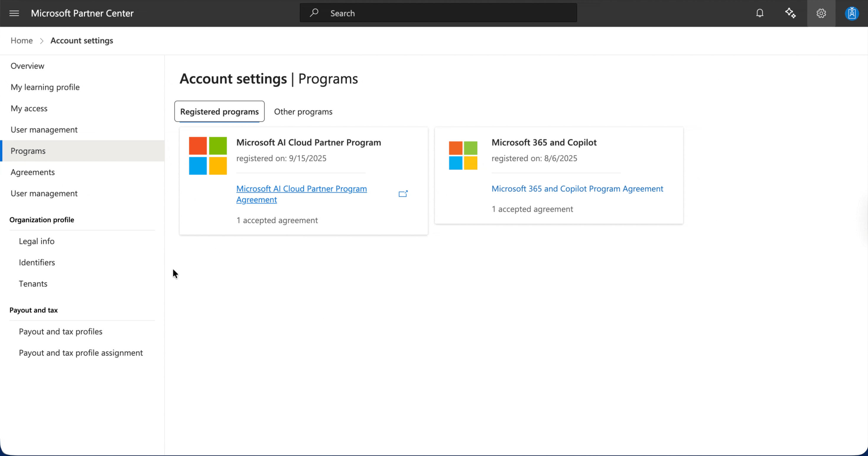The image size is (868, 456).
Task: Open Overview in the sidebar
Action: point(82,66)
